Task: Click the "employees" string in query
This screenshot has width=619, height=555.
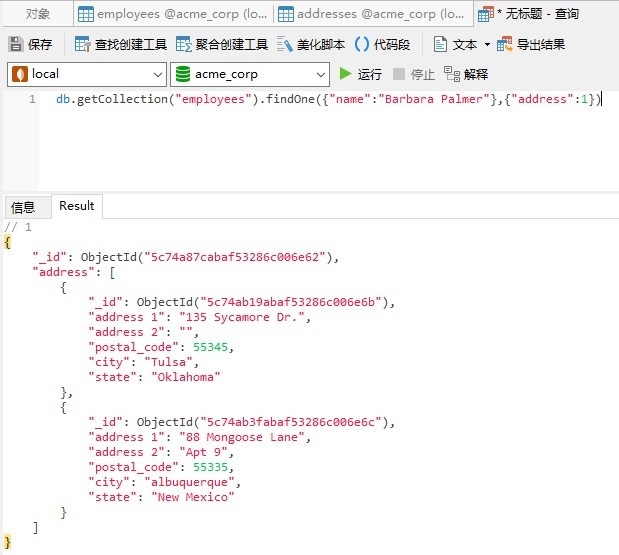Action: click(x=214, y=99)
